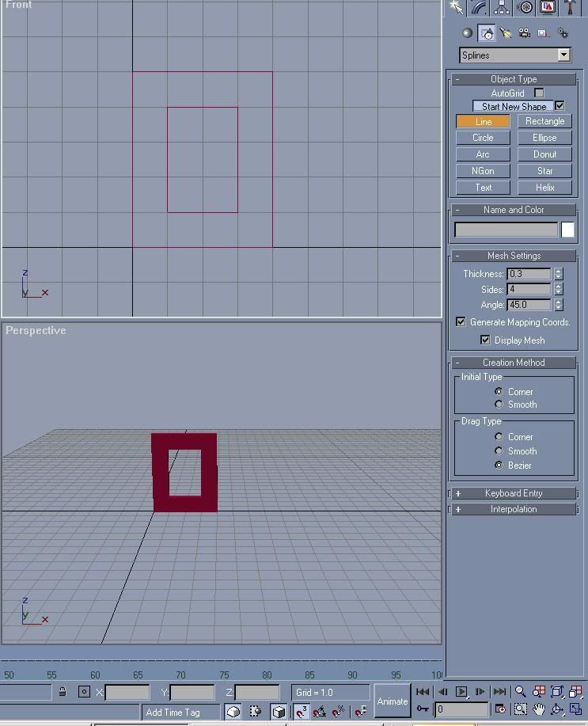Click the Rectangle spline button
This screenshot has height=726, width=588.
point(544,121)
